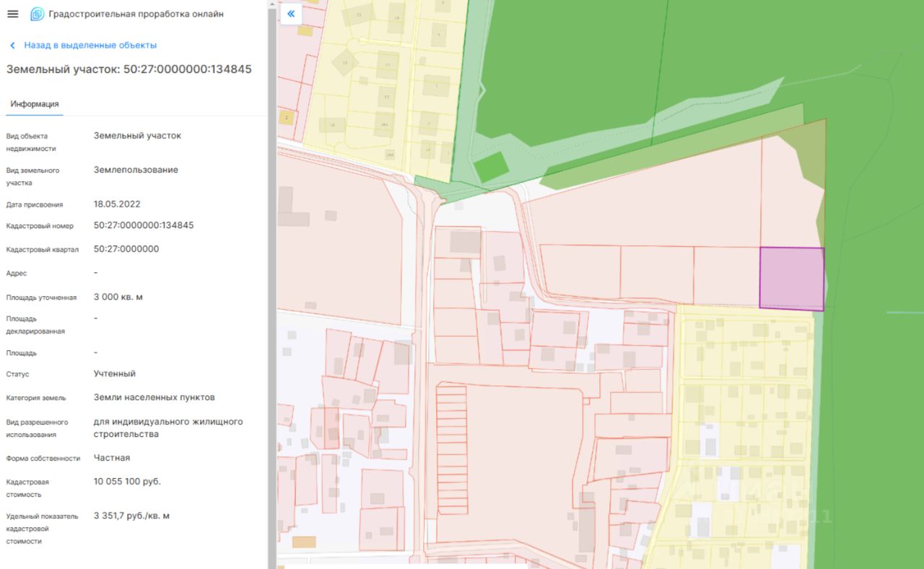Image resolution: width=924 pixels, height=569 pixels.
Task: Click the yellow building labeled 2
Action: (x=287, y=117)
